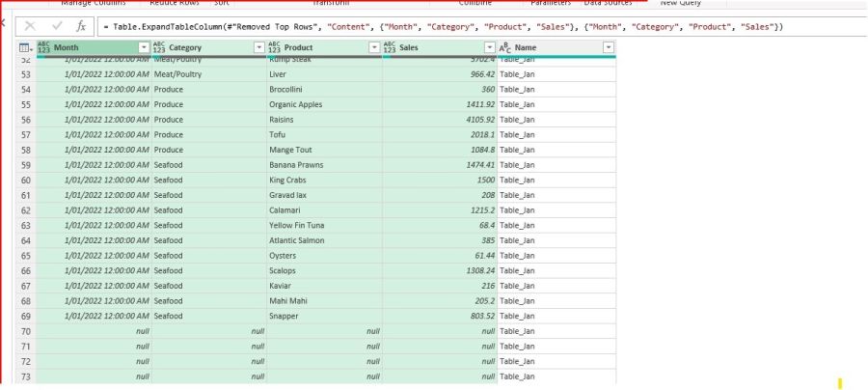This screenshot has width=868, height=390.
Task: Select row number 69
Action: [x=26, y=316]
